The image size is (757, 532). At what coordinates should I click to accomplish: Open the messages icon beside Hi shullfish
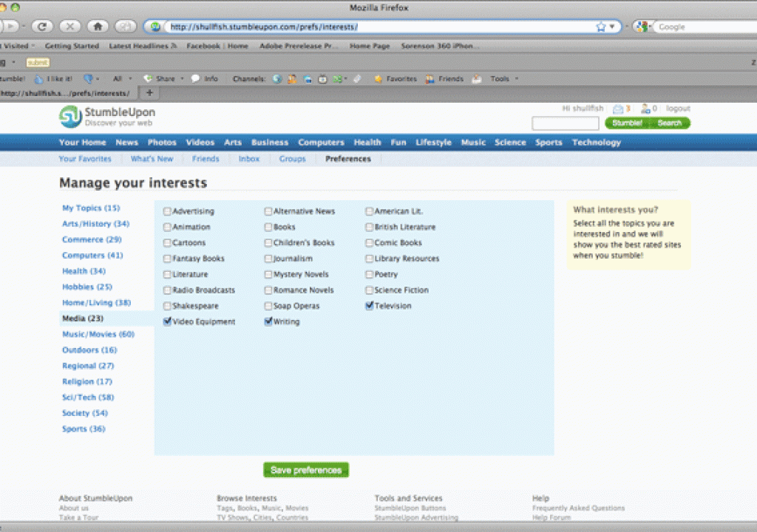pyautogui.click(x=618, y=109)
